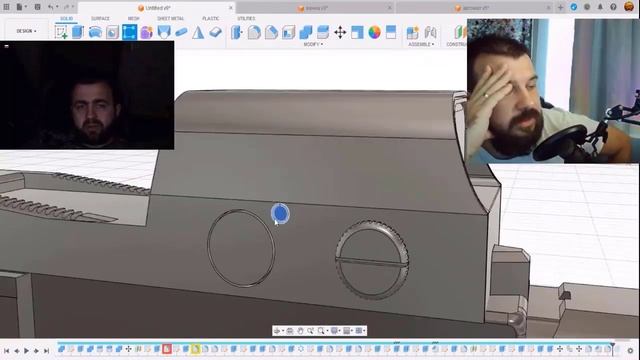The image size is (640, 360).
Task: Click the Pan hand tool
Action: click(x=300, y=331)
